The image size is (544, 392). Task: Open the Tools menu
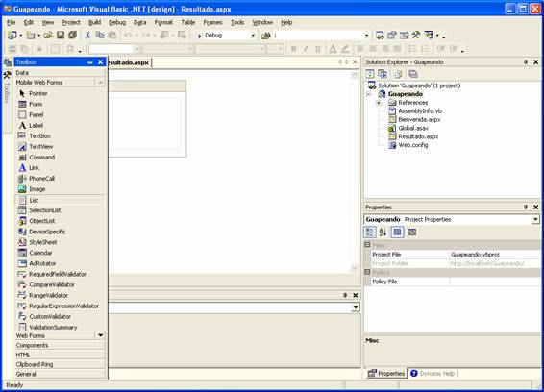point(237,22)
